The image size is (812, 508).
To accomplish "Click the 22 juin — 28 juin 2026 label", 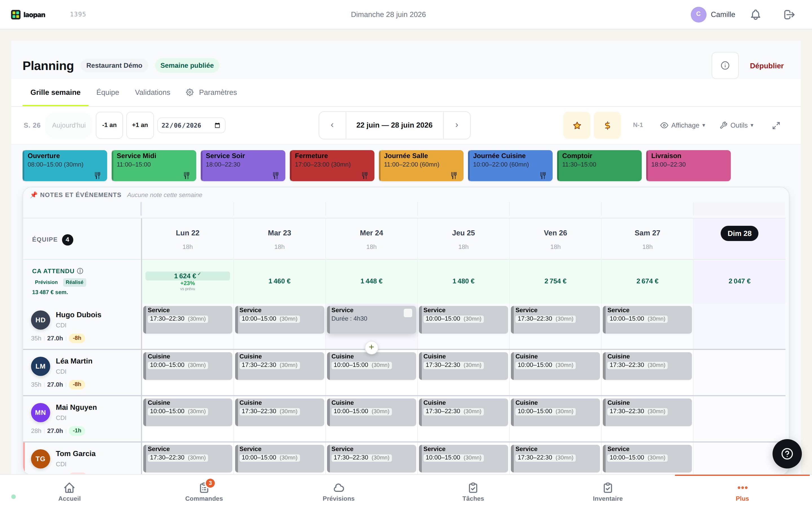I will click(x=394, y=125).
